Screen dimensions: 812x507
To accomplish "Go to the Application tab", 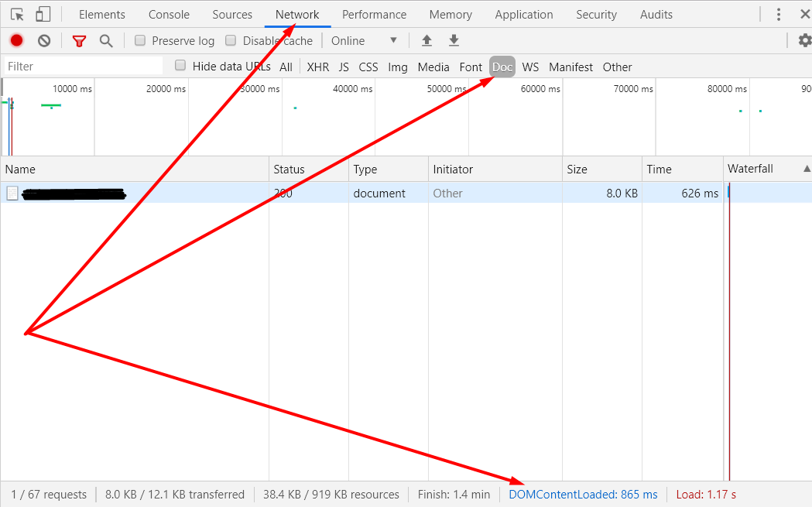I will [x=523, y=15].
